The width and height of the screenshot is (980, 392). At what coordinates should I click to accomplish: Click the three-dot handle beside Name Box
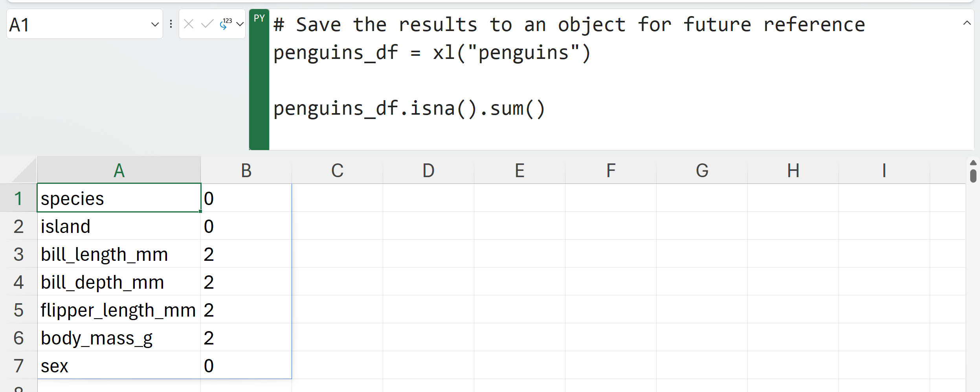[x=171, y=24]
